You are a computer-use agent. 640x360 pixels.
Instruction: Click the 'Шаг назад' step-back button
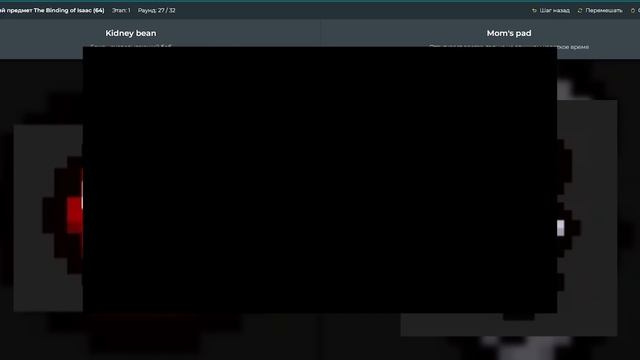tap(551, 11)
